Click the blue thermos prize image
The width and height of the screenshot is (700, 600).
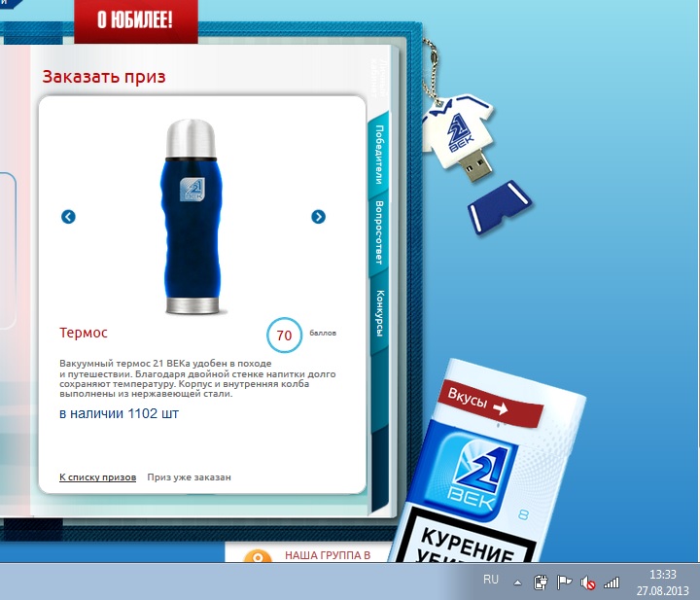tap(192, 217)
